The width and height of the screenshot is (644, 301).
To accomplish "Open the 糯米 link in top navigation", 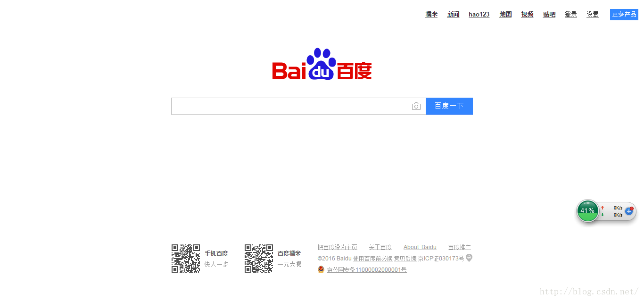I will point(431,15).
